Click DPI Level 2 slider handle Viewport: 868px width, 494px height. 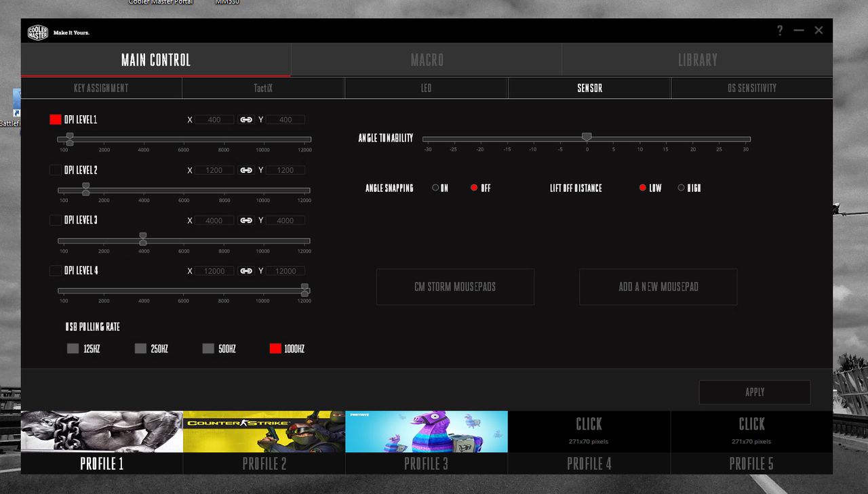point(85,189)
